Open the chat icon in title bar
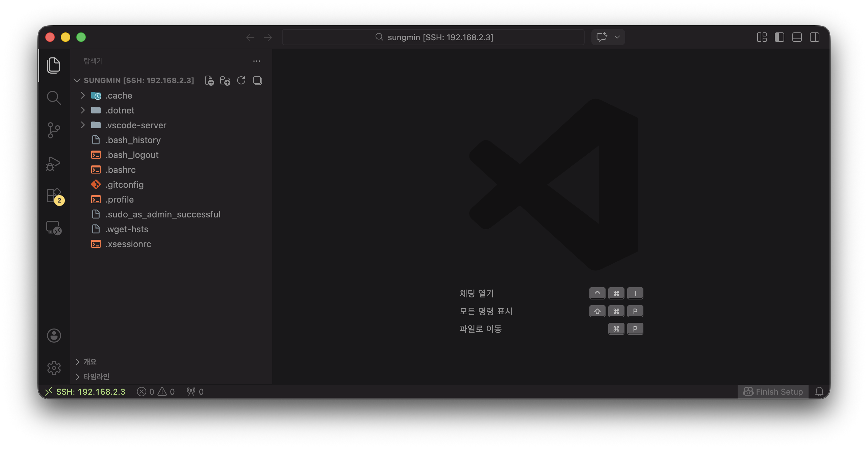This screenshot has width=868, height=449. pos(602,37)
